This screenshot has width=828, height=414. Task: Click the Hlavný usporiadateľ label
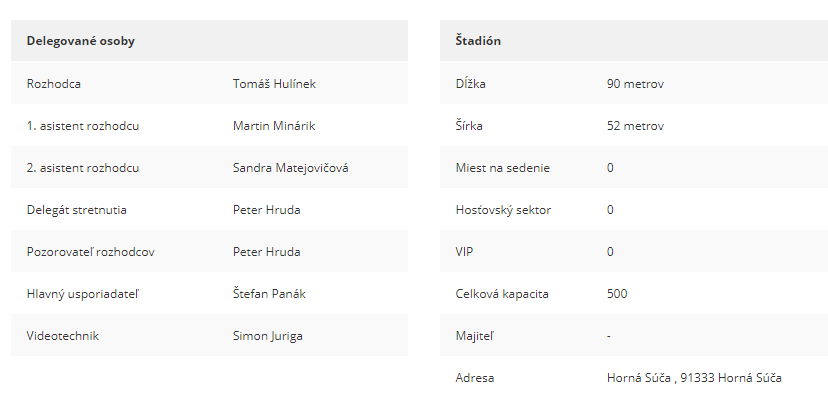(82, 294)
